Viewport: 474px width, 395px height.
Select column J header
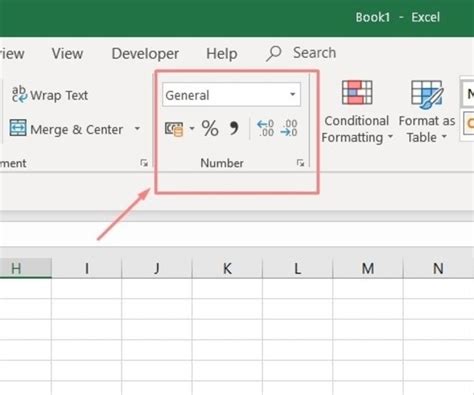point(157,268)
